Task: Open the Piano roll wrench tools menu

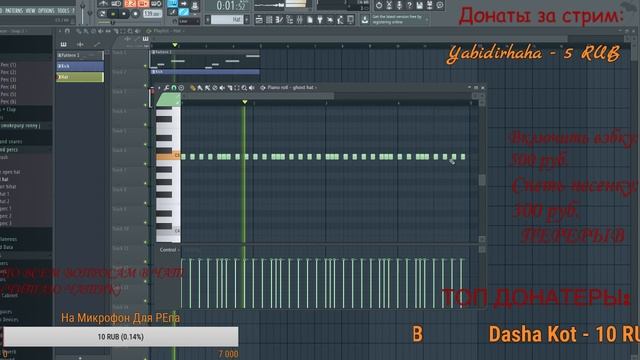Action: [167, 88]
